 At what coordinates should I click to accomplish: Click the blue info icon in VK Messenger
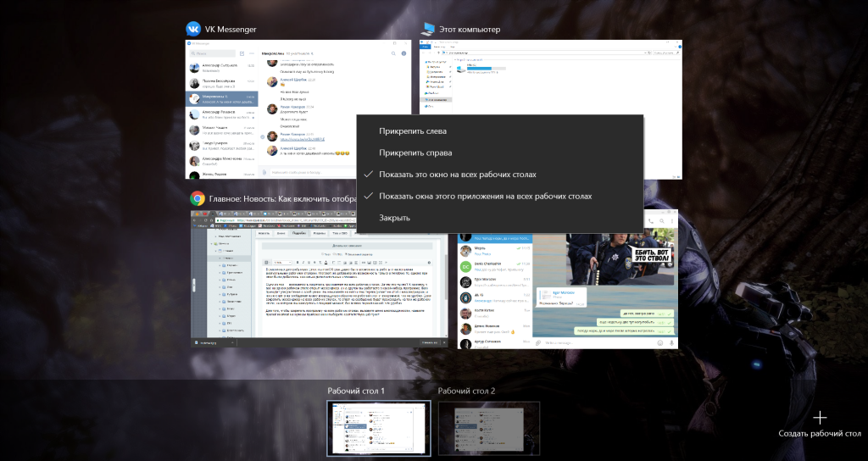[403, 53]
